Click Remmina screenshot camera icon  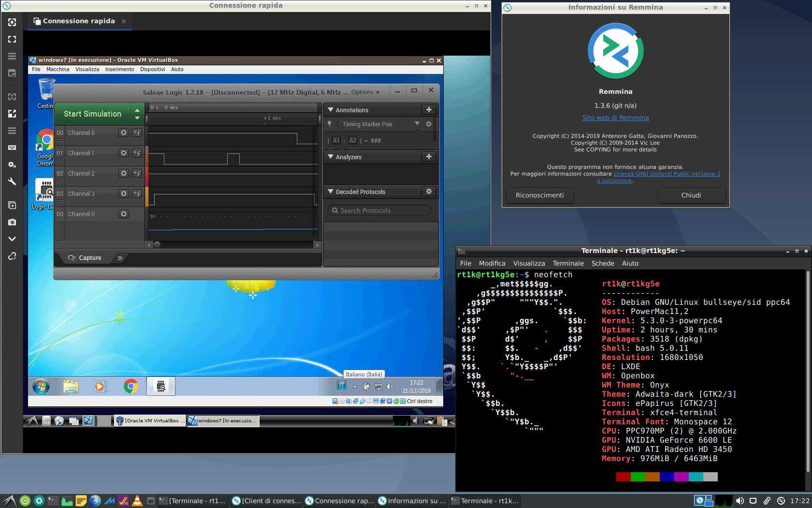point(12,222)
